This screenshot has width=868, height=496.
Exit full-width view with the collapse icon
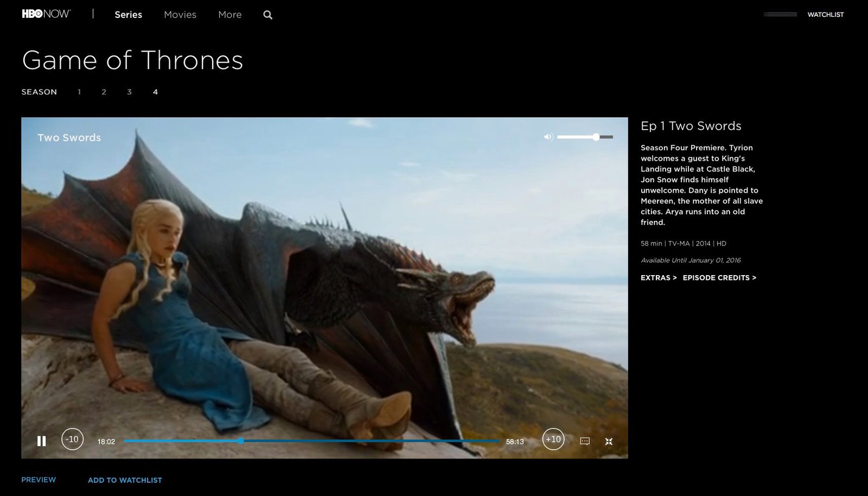(x=609, y=442)
